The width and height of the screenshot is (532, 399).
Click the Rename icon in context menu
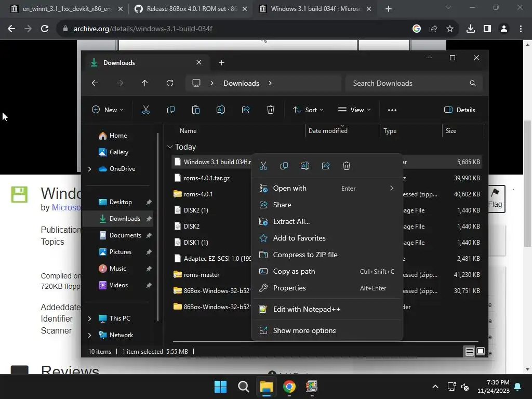(x=304, y=166)
